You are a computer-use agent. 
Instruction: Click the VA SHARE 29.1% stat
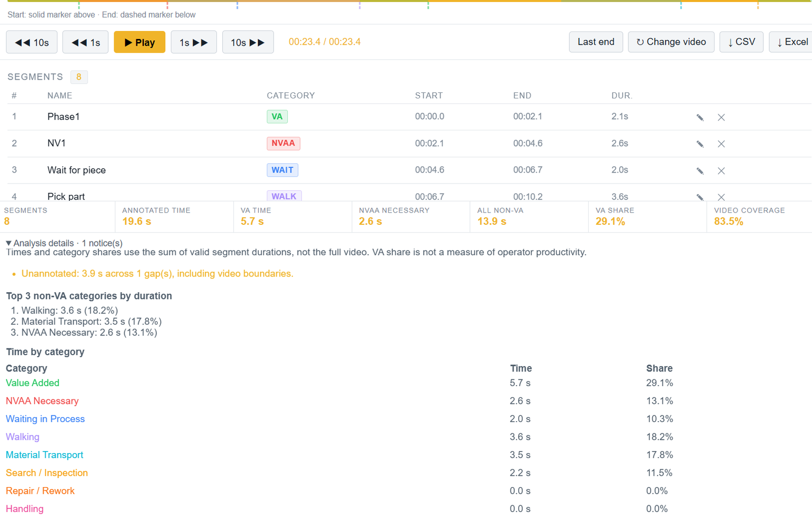coord(647,217)
